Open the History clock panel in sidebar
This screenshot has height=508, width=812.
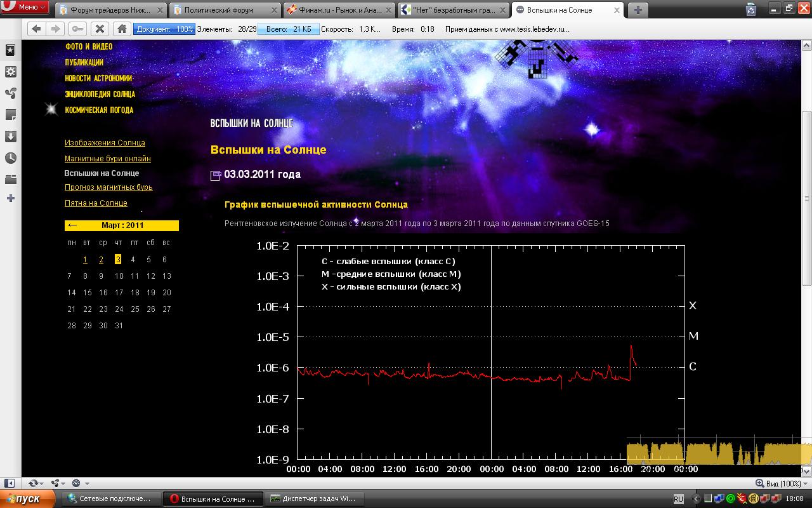click(11, 158)
